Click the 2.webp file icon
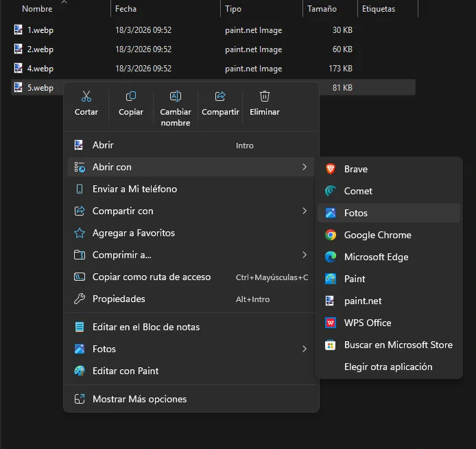The image size is (476, 449). (x=19, y=49)
